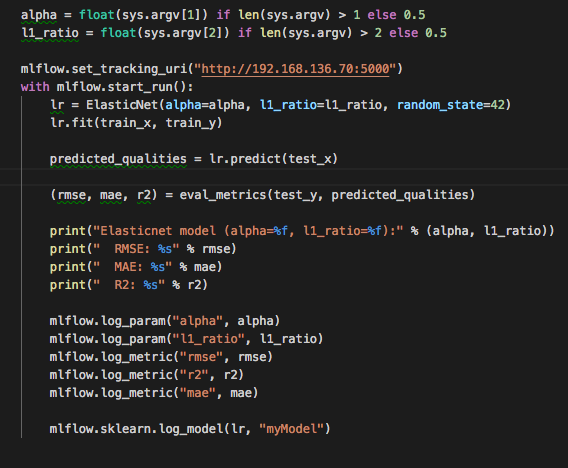Click 'ElasticNet' constructor name
The height and width of the screenshot is (468, 568).
(x=122, y=105)
